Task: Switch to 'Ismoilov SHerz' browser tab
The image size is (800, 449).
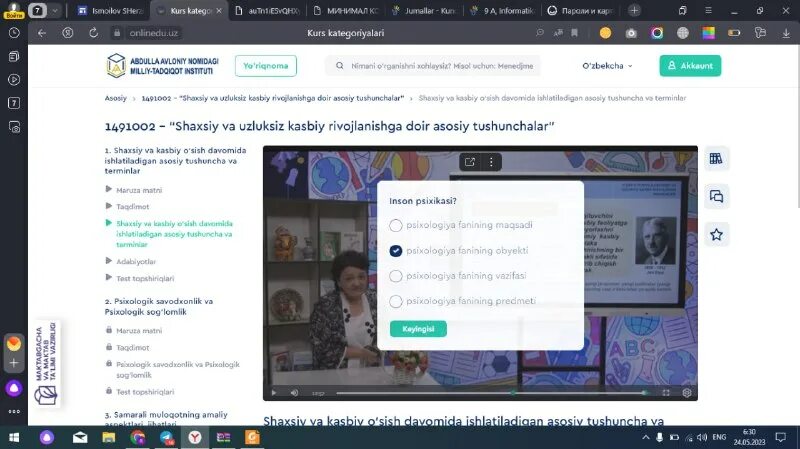Action: 110,11
